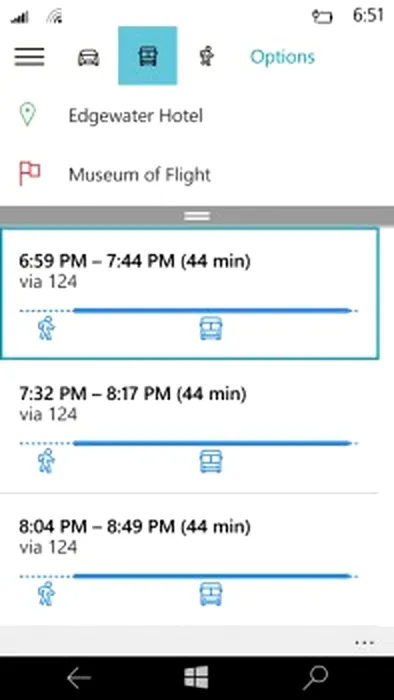Tap the Windows Start button
This screenshot has height=700, width=394.
pyautogui.click(x=196, y=677)
